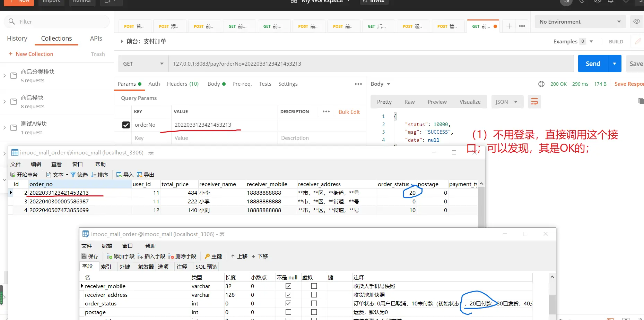
Task: Open the SQL Preview tab in designer
Action: point(206,267)
